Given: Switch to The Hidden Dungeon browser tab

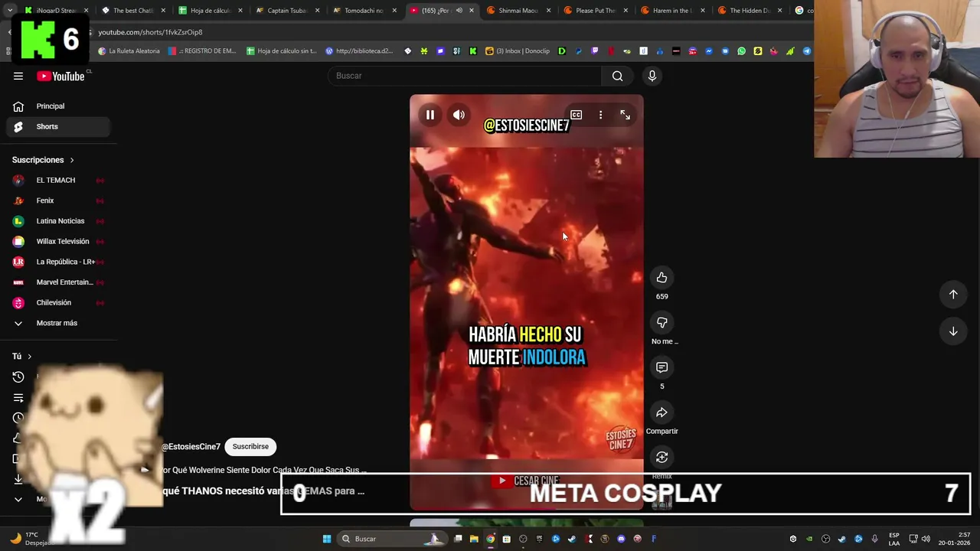Looking at the screenshot, I should coord(749,11).
